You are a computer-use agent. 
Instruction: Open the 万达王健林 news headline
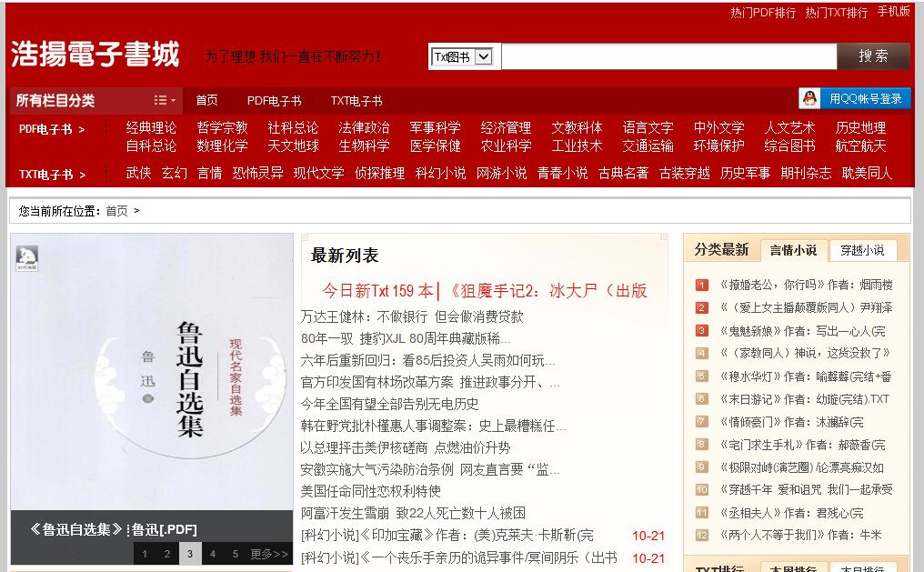pyautogui.click(x=412, y=316)
